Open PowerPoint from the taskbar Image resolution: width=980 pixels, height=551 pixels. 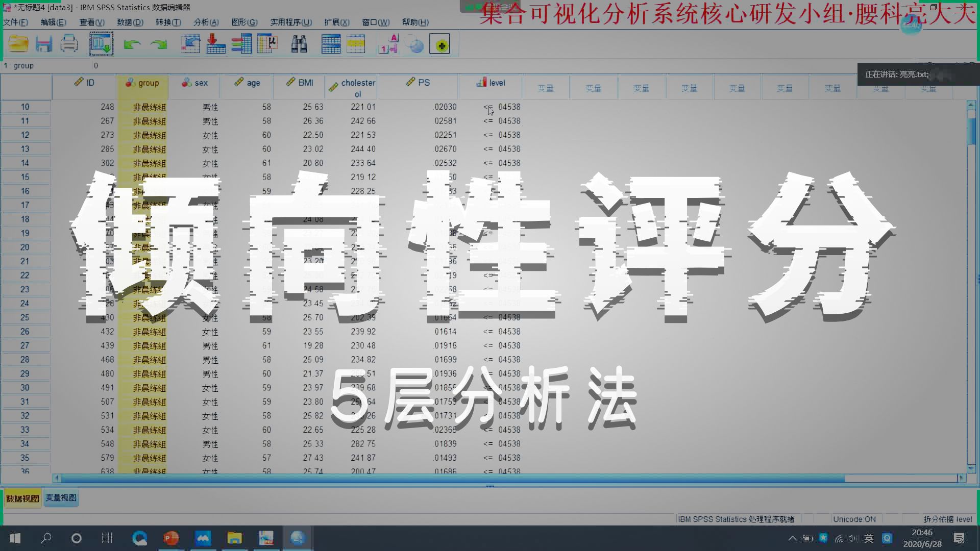[171, 538]
